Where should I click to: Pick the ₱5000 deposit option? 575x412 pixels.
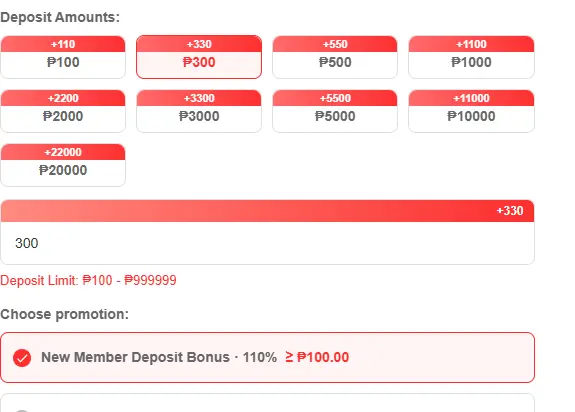point(335,111)
